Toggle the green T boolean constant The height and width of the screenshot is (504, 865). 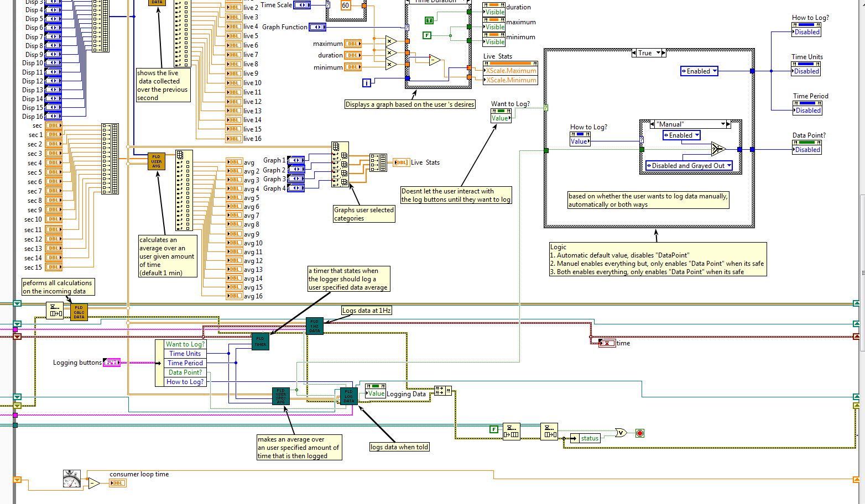tap(429, 20)
